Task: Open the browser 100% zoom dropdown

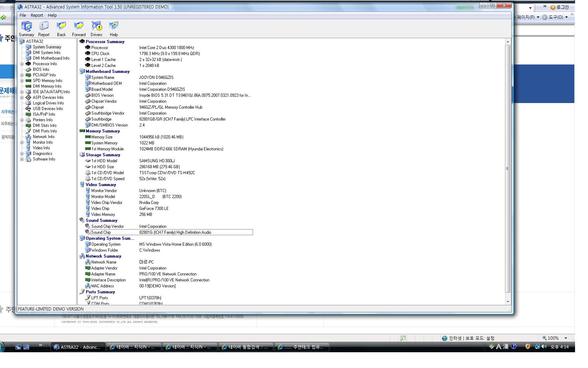Action: [565, 338]
